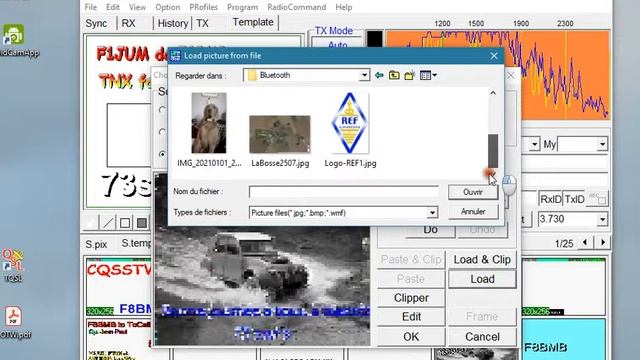Open the dropdown left of My label
This screenshot has width=640, height=360.
[534, 144]
